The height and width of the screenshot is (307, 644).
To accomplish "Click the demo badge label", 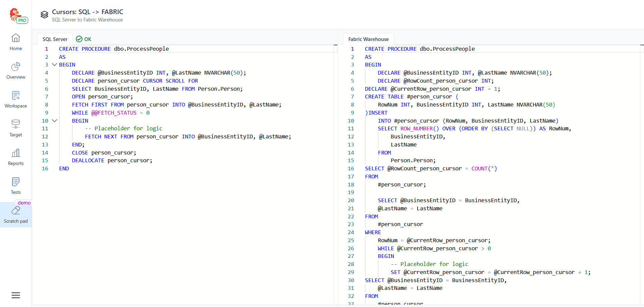I will (24, 203).
